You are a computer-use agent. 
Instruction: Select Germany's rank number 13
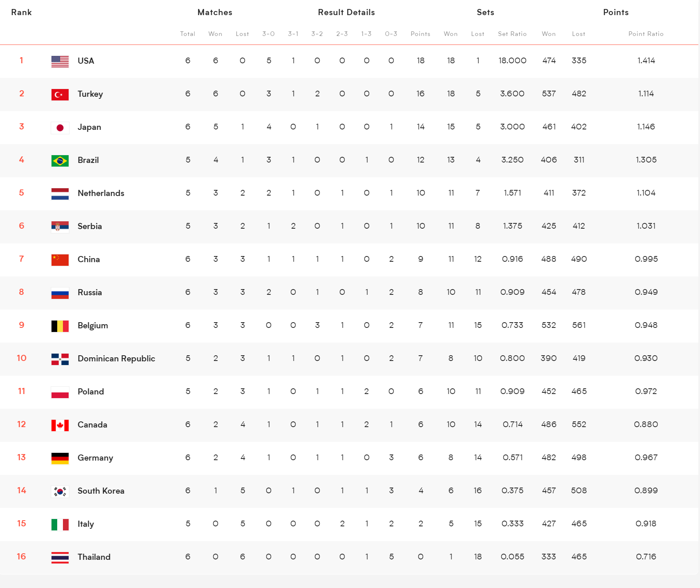pos(22,457)
